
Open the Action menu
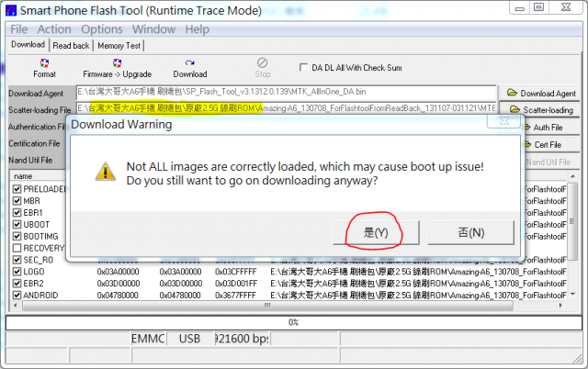point(54,29)
